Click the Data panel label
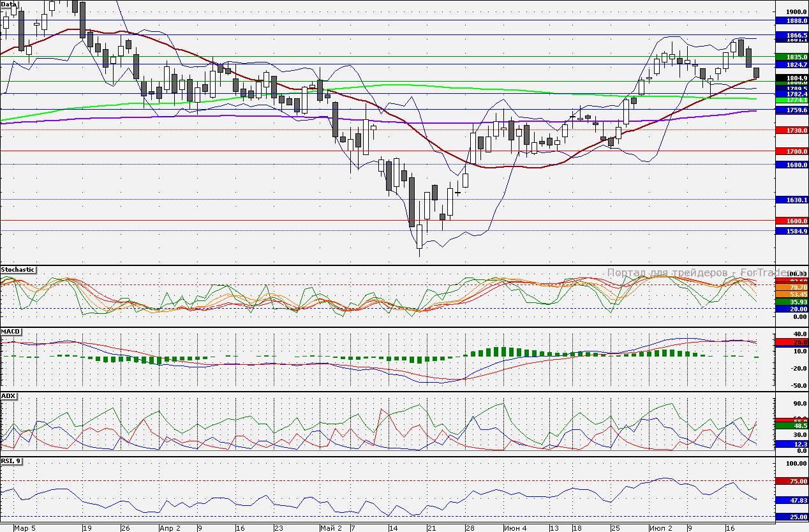The width and height of the screenshot is (809, 532). (x=10, y=4)
